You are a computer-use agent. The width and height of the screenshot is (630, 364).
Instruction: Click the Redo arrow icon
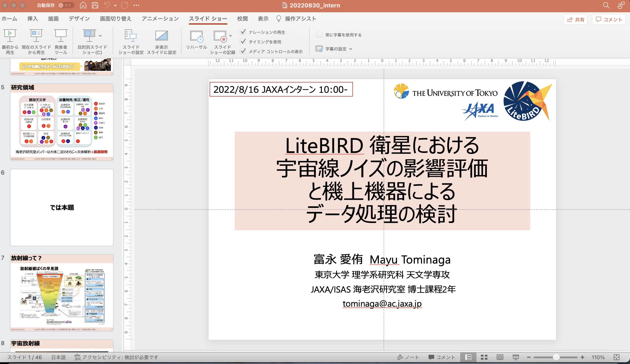pyautogui.click(x=125, y=5)
